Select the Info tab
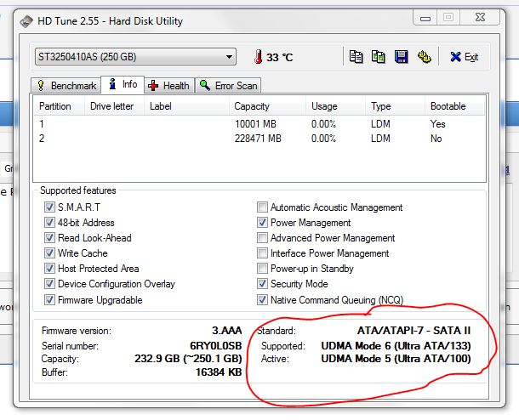Viewport: 519px width, 420px height. pyautogui.click(x=123, y=84)
